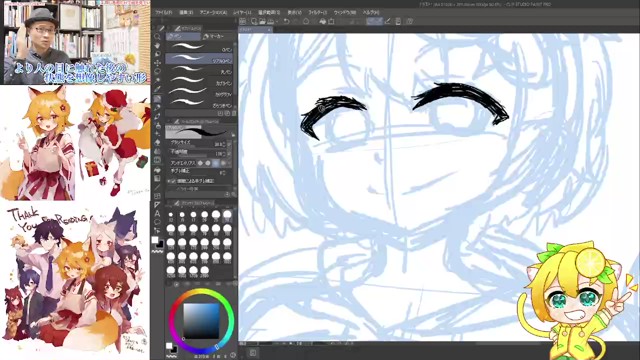Toggle Snap to Grid in command bar
The width and height of the screenshot is (640, 360).
tap(388, 21)
